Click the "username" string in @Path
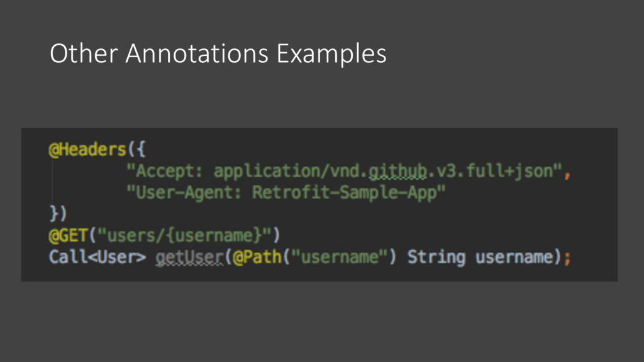This screenshot has width=644, height=362. 340,257
